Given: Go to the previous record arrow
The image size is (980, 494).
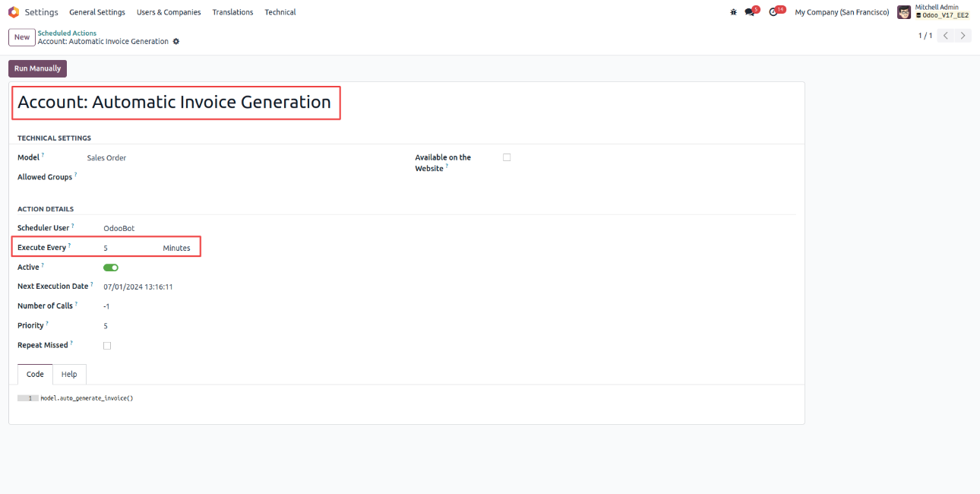Looking at the screenshot, I should pos(946,36).
